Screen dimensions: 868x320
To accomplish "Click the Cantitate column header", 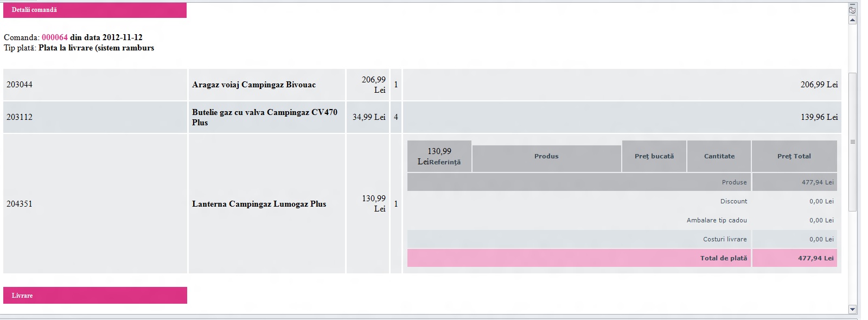I will tap(719, 156).
